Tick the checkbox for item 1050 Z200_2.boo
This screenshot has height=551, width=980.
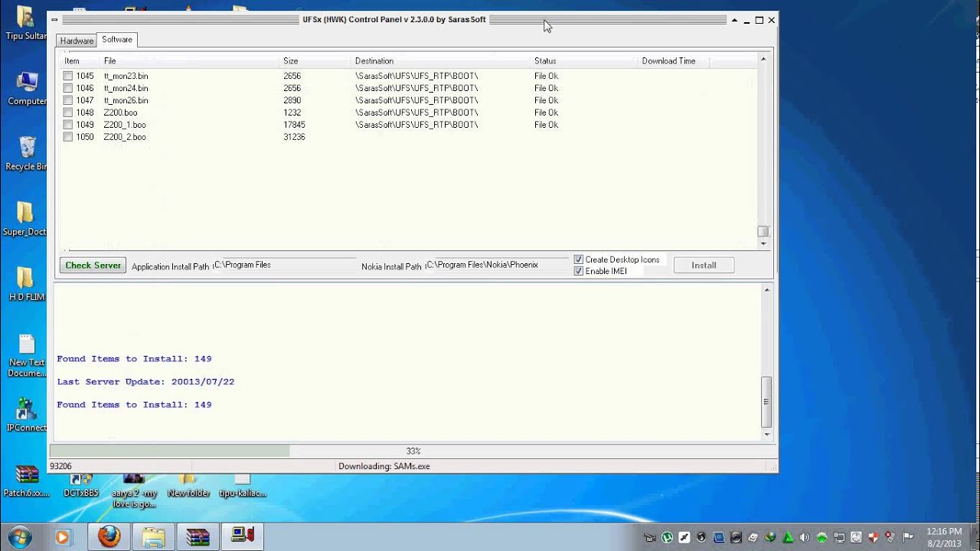click(x=68, y=137)
